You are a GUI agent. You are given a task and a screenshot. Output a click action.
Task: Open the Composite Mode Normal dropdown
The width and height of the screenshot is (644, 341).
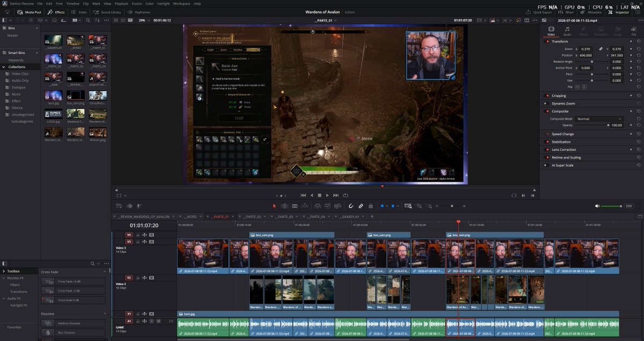point(599,119)
